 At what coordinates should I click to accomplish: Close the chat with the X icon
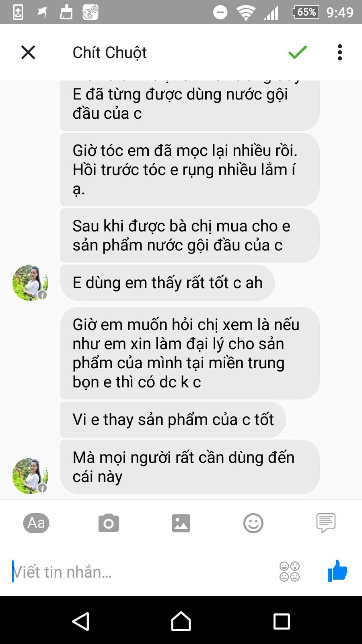pyautogui.click(x=28, y=52)
